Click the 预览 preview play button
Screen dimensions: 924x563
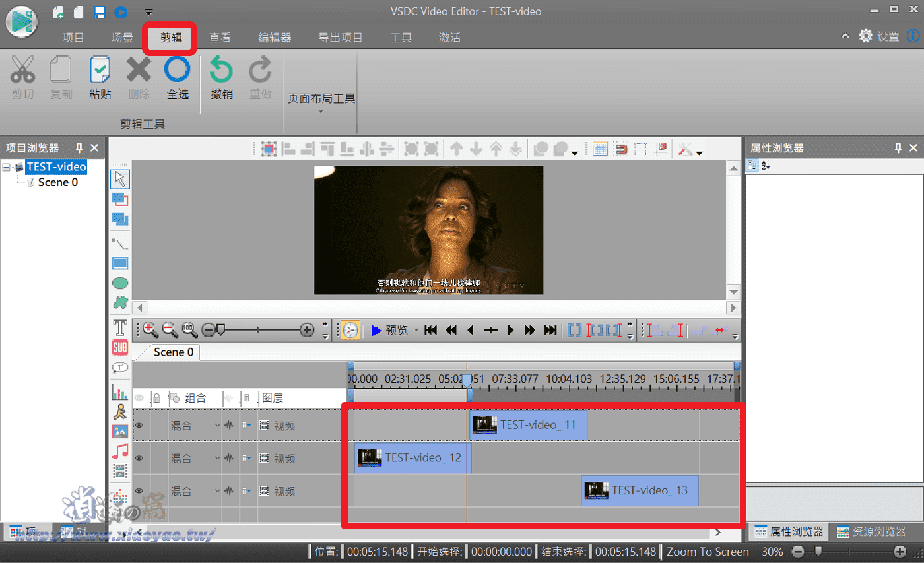tap(390, 330)
